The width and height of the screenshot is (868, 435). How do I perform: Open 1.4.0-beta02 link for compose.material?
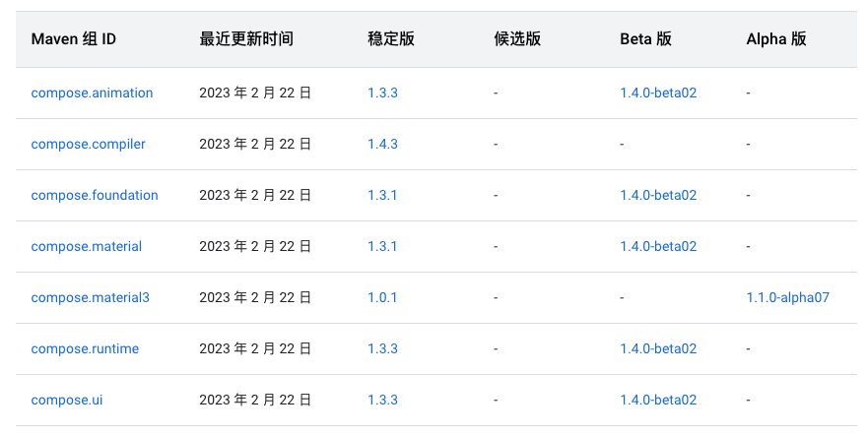[658, 247]
